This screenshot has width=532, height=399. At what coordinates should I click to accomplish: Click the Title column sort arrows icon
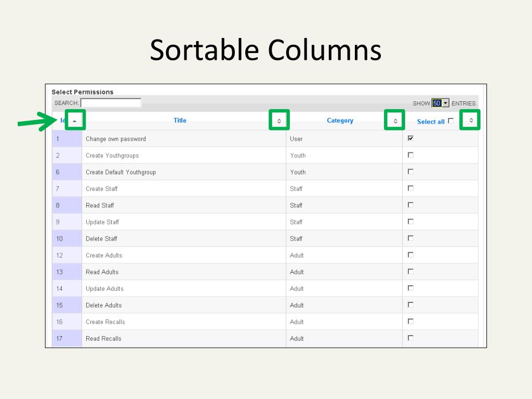pos(279,121)
